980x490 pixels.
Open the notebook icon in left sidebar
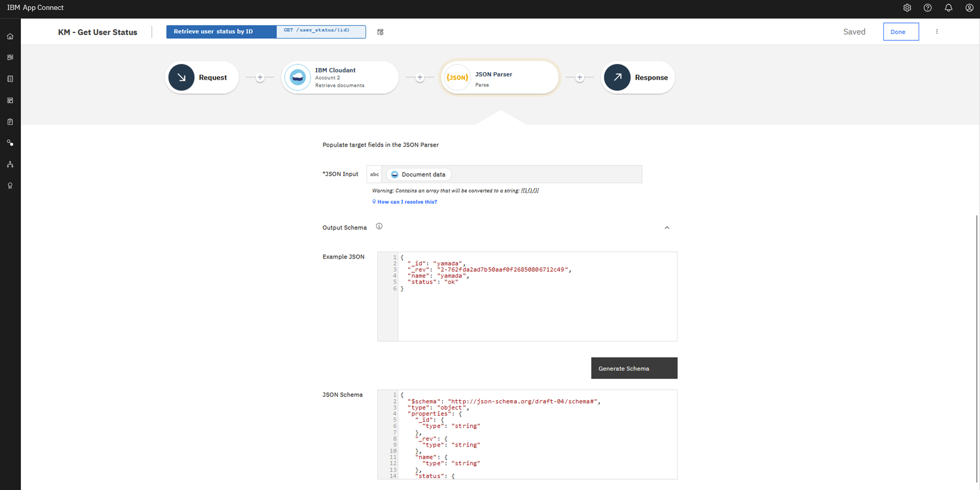[x=10, y=79]
